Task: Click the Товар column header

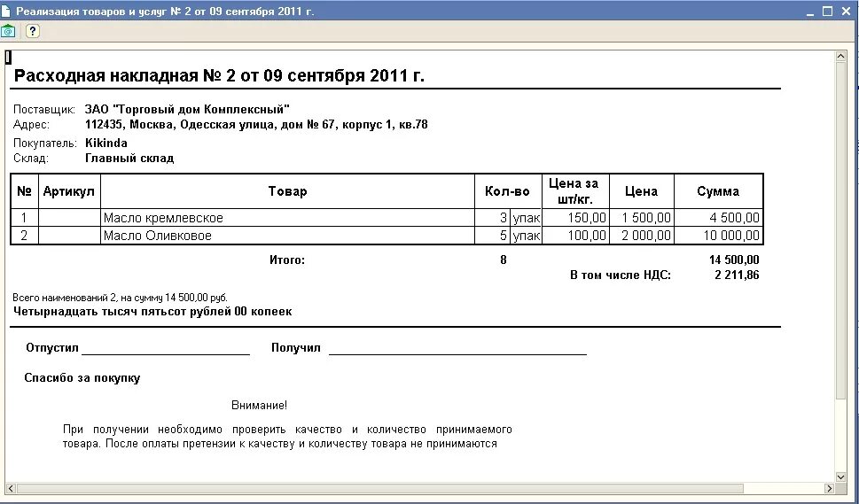Action: [287, 191]
